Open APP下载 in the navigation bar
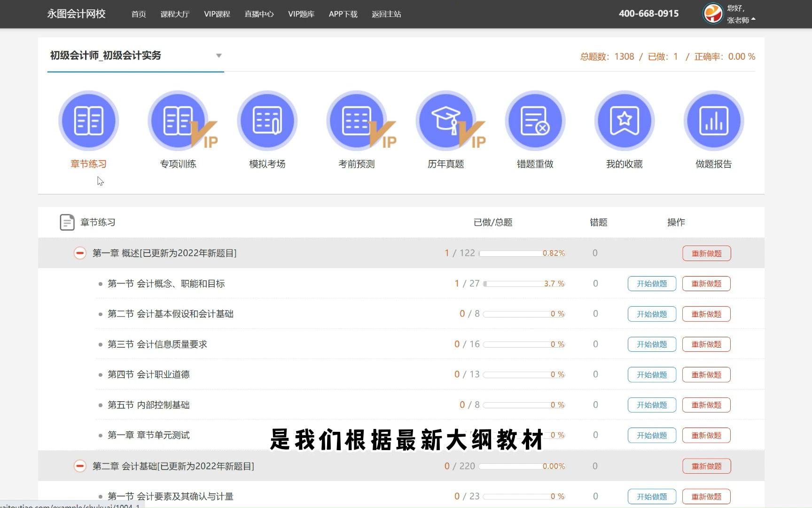Image resolution: width=812 pixels, height=508 pixels. point(343,14)
